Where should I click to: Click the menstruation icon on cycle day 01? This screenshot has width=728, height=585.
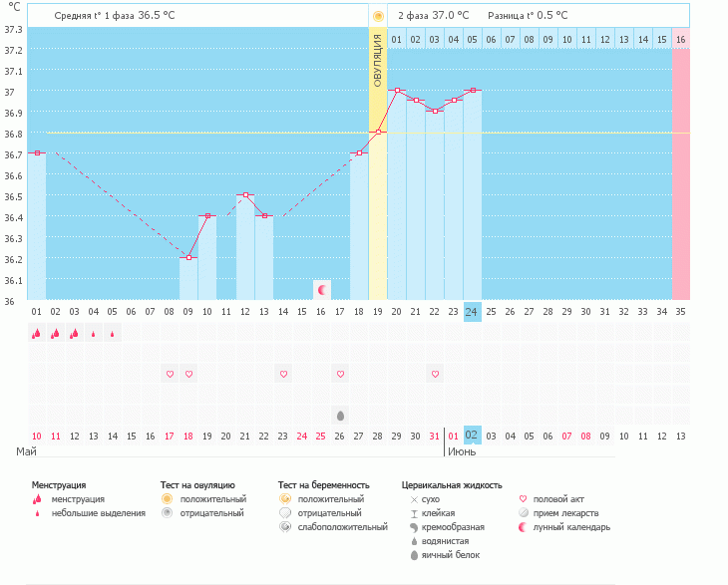[36, 334]
